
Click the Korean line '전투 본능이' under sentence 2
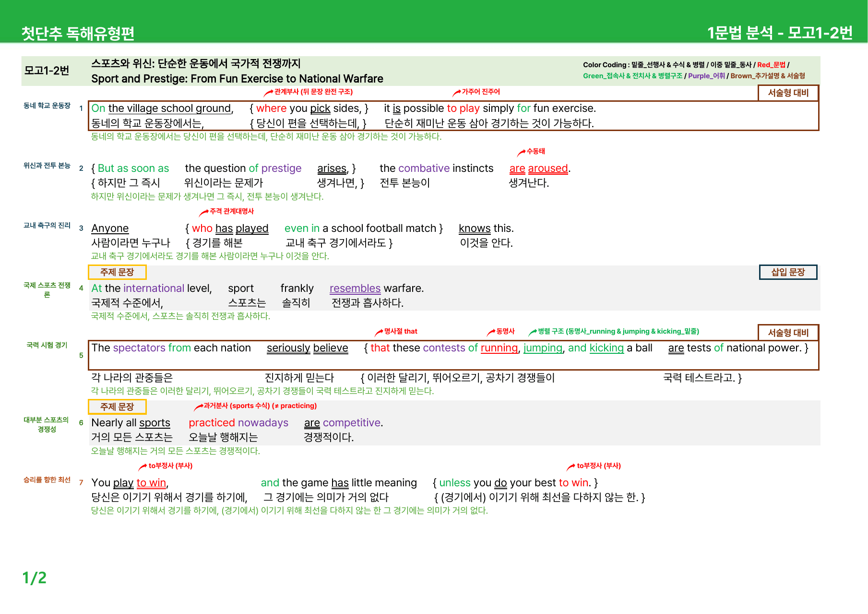tap(405, 183)
